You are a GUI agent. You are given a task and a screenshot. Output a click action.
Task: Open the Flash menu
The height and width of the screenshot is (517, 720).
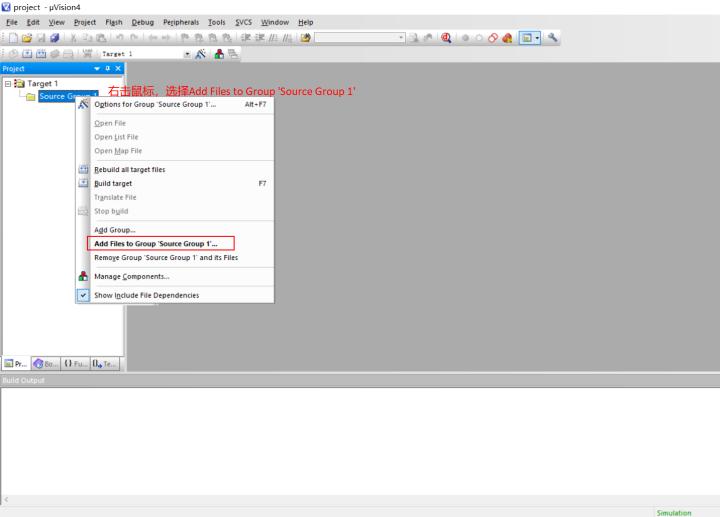point(114,22)
